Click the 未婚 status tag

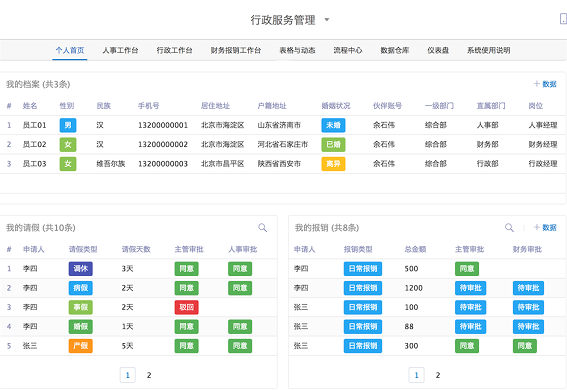(x=333, y=125)
